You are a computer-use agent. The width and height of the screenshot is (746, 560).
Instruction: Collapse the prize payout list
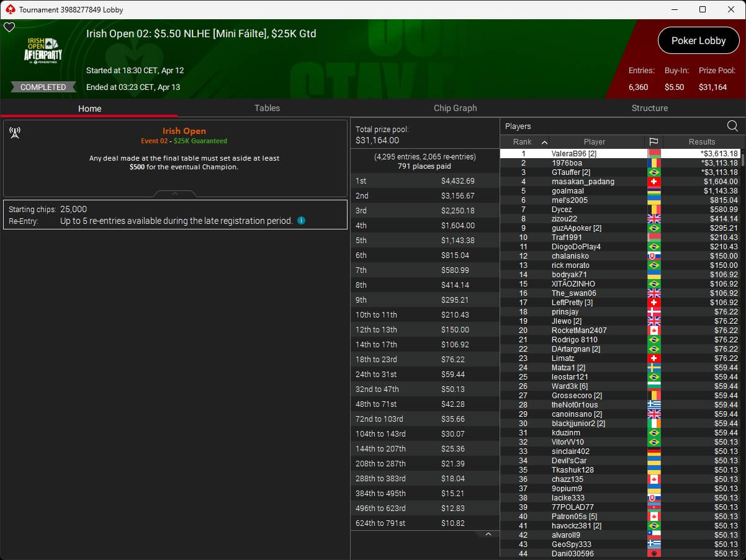pyautogui.click(x=488, y=534)
